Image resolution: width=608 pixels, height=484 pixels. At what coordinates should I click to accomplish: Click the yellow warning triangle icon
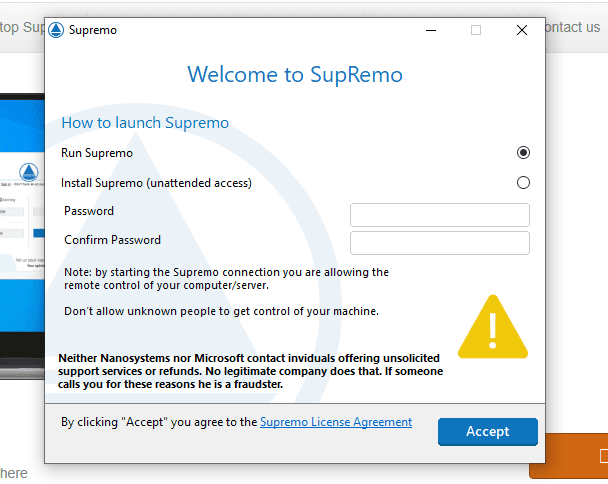coord(493,327)
